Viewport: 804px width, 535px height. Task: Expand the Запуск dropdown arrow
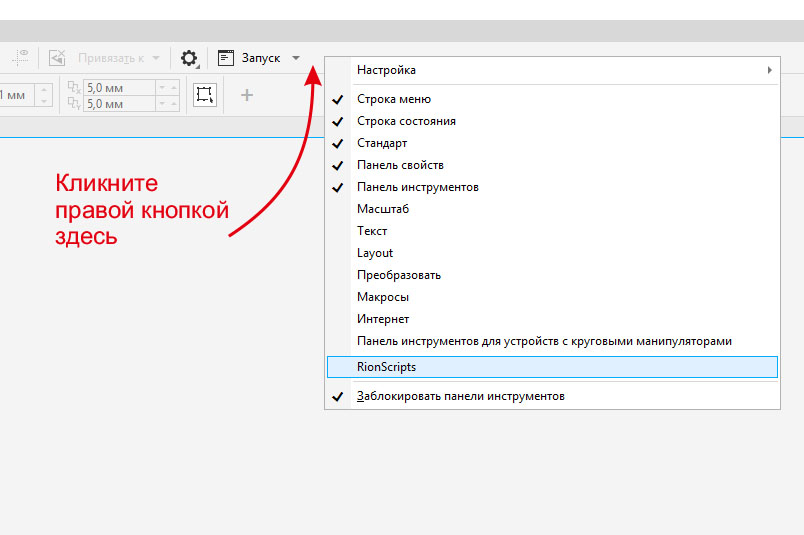tap(296, 58)
